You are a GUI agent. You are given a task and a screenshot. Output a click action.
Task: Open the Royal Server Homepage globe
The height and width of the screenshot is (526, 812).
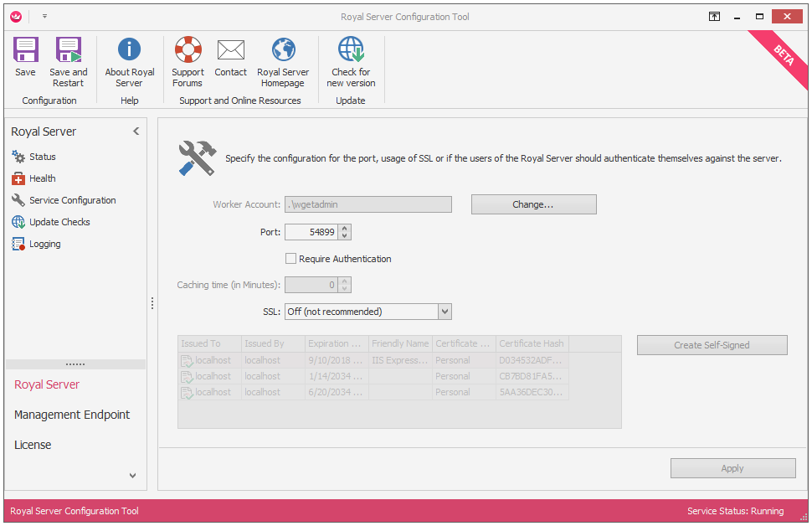point(283,51)
